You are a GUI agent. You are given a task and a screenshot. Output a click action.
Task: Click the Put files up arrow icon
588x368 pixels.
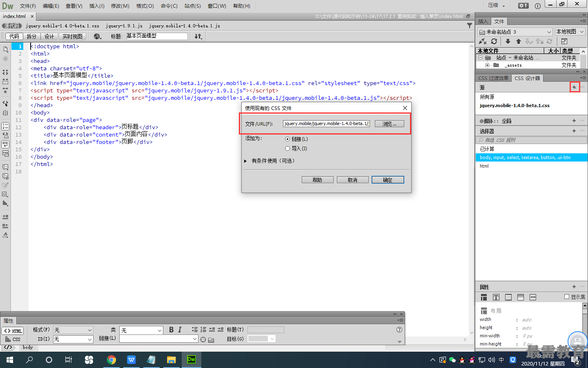(x=518, y=41)
